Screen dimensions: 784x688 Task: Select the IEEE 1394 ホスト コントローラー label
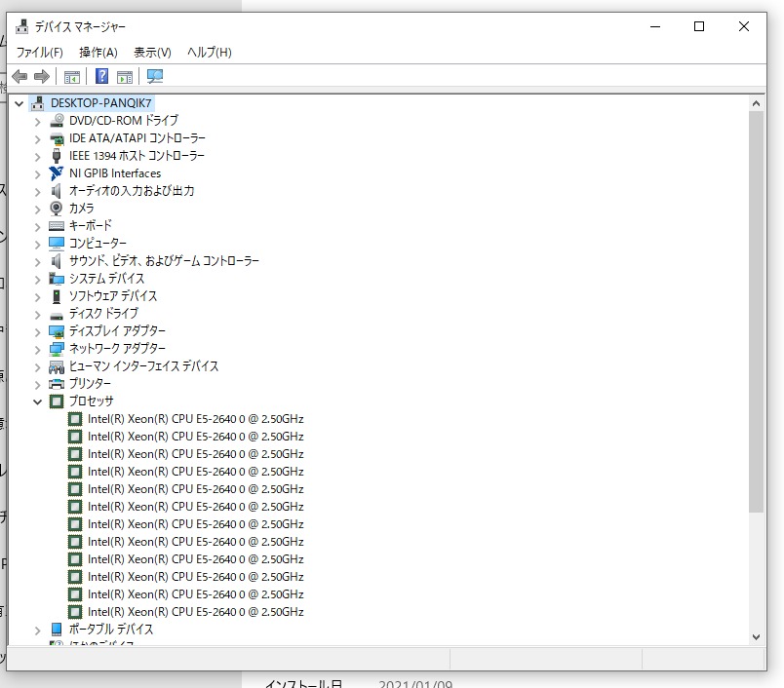click(137, 156)
